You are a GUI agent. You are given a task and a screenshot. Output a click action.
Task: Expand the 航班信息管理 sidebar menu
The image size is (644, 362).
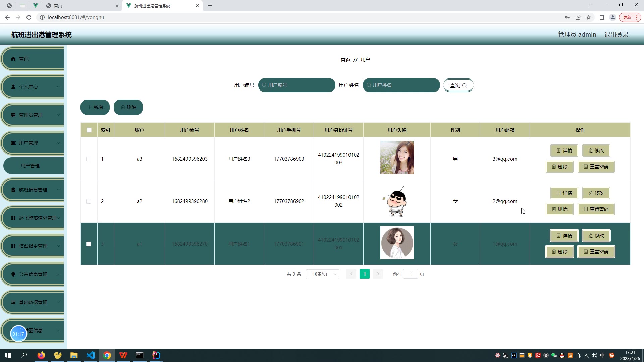click(33, 190)
